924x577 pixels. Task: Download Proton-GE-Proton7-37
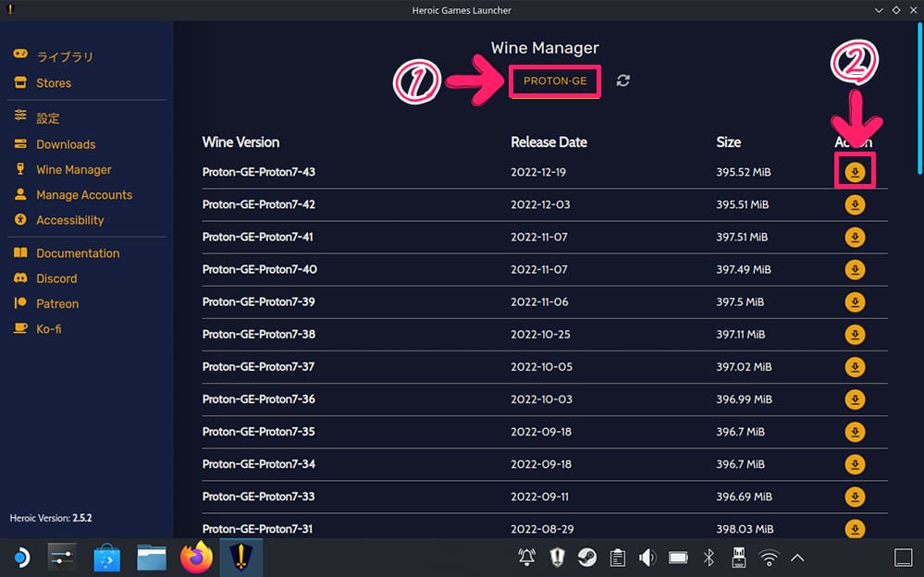click(x=855, y=366)
